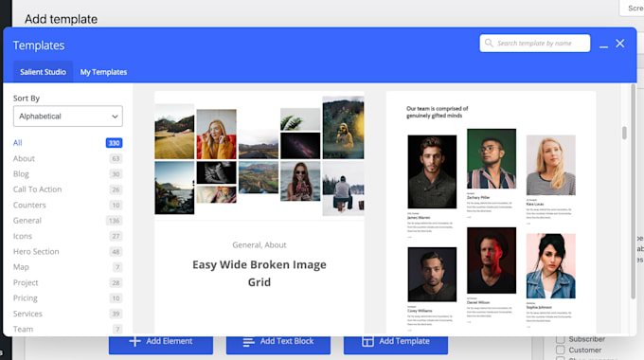Screen dimensions: 644x360
Task: Click the lines icon on Add Text Block
Action: click(248, 342)
